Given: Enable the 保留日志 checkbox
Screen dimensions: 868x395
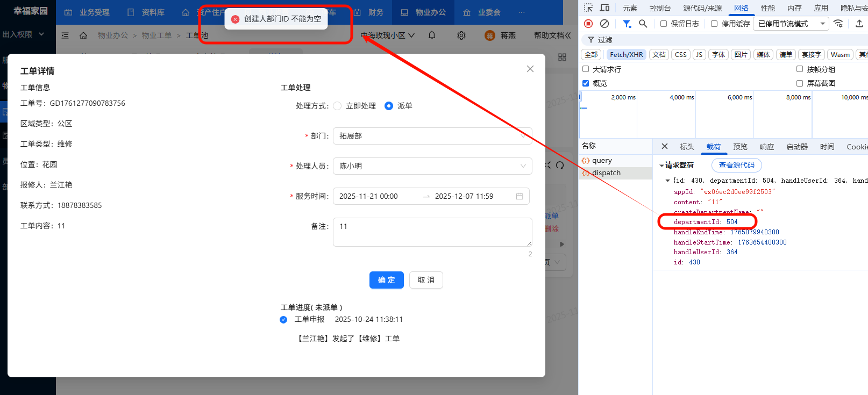Looking at the screenshot, I should [x=664, y=24].
